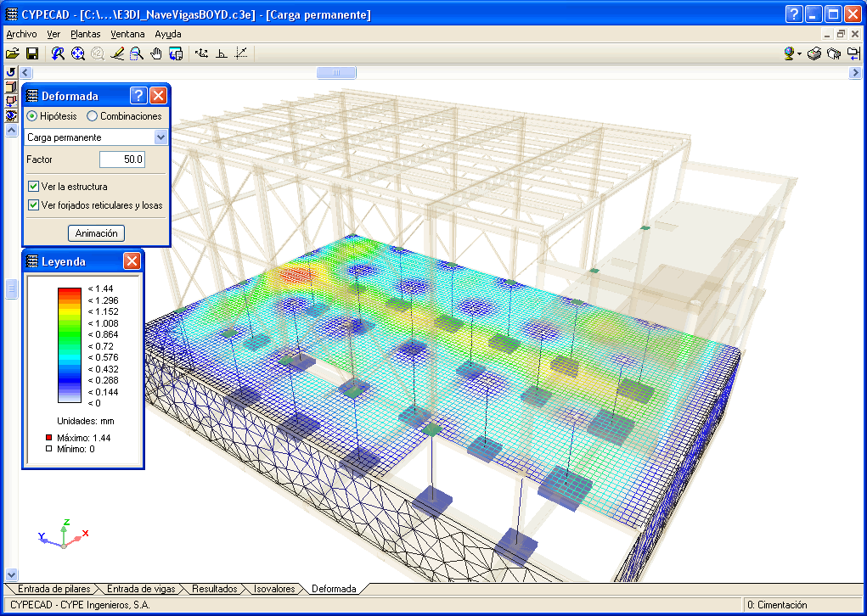Click the Animación button
Screen dimensions: 867x616
(96, 233)
